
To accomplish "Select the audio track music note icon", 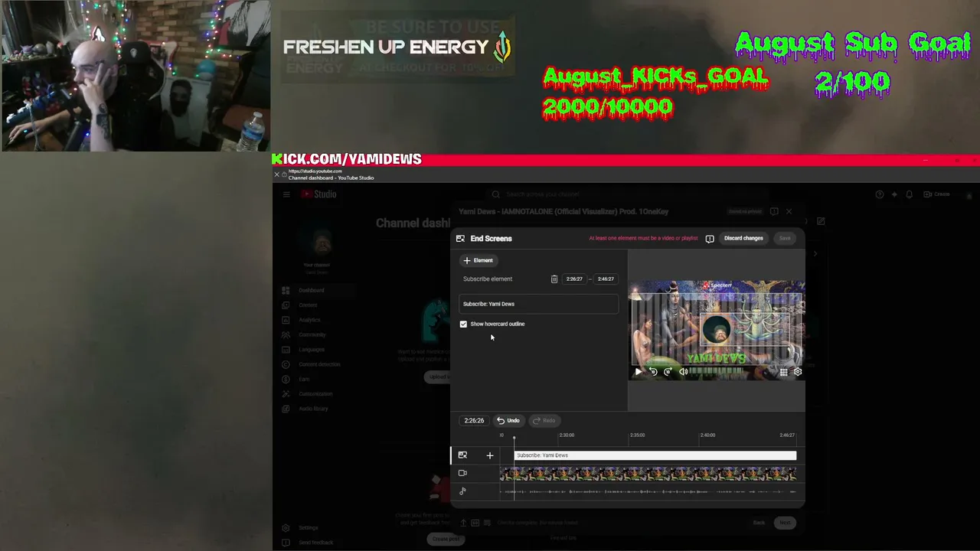I will [x=462, y=491].
